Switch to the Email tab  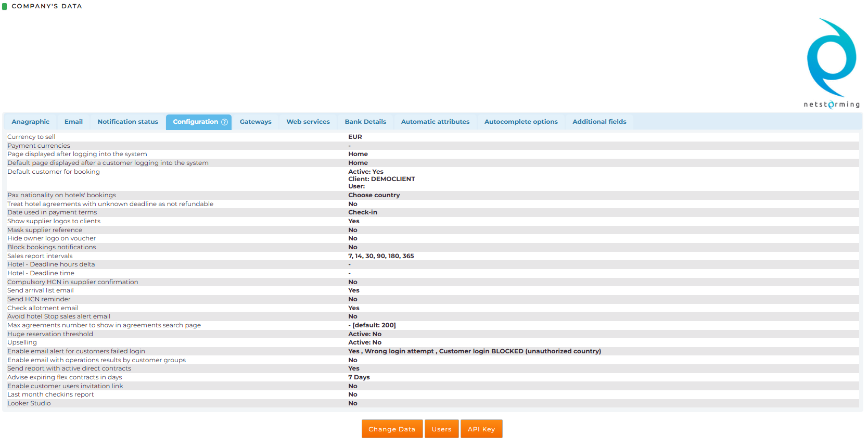pyautogui.click(x=73, y=122)
